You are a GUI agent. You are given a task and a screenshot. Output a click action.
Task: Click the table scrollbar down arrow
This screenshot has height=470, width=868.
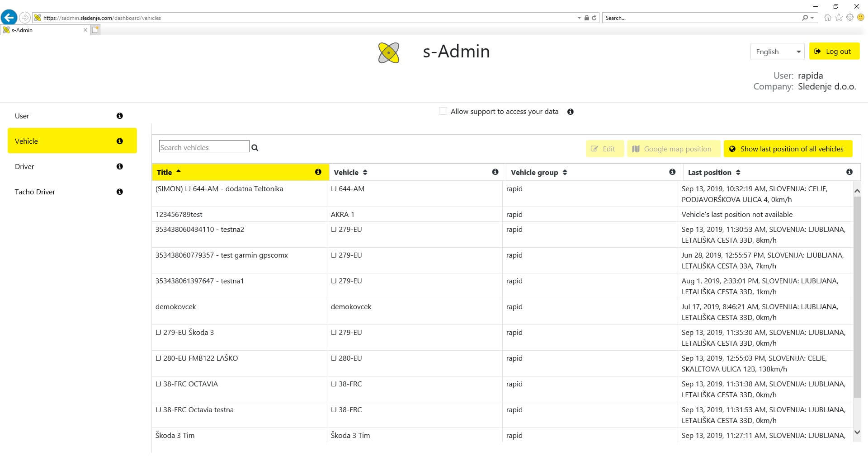[x=857, y=432]
